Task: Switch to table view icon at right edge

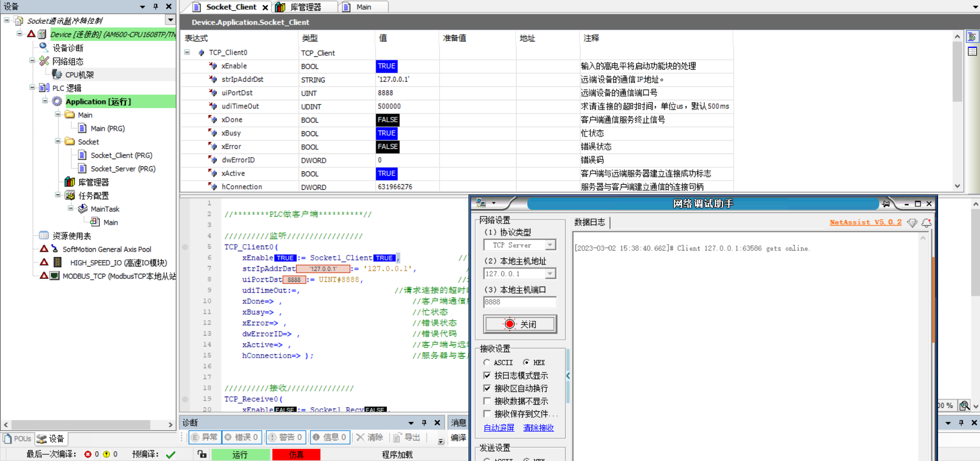Action: click(972, 51)
